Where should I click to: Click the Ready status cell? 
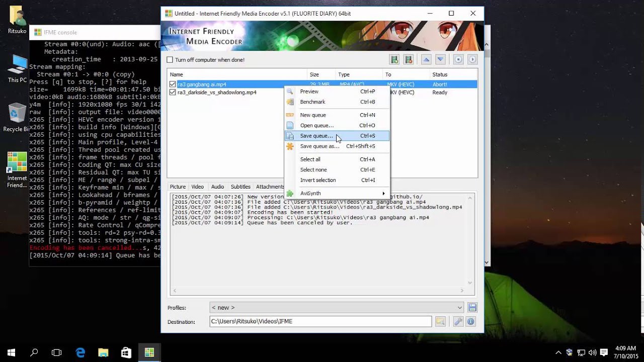click(x=440, y=93)
